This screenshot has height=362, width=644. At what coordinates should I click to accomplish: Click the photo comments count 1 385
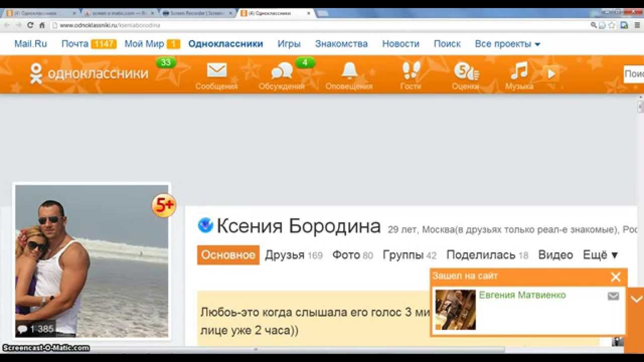(x=35, y=329)
